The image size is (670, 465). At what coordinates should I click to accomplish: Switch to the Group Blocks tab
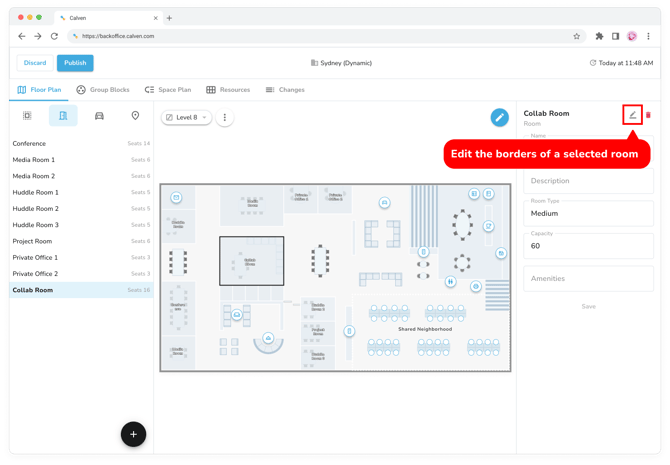coord(102,90)
